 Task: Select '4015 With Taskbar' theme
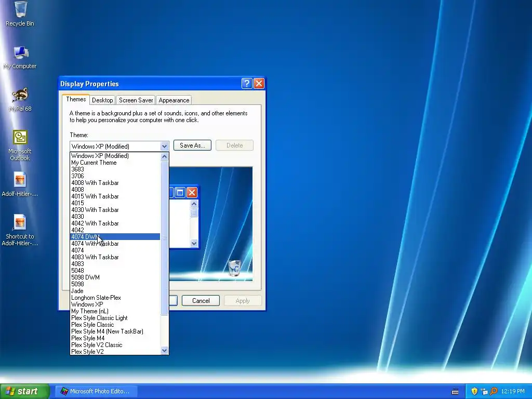115,196
